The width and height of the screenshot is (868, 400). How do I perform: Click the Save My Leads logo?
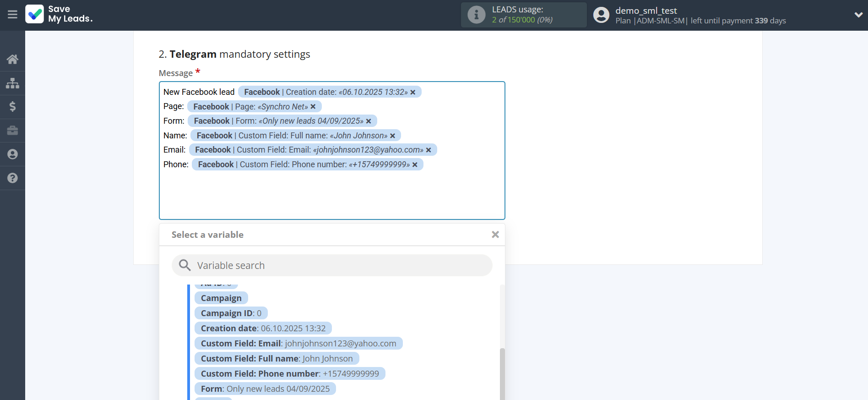(x=59, y=14)
